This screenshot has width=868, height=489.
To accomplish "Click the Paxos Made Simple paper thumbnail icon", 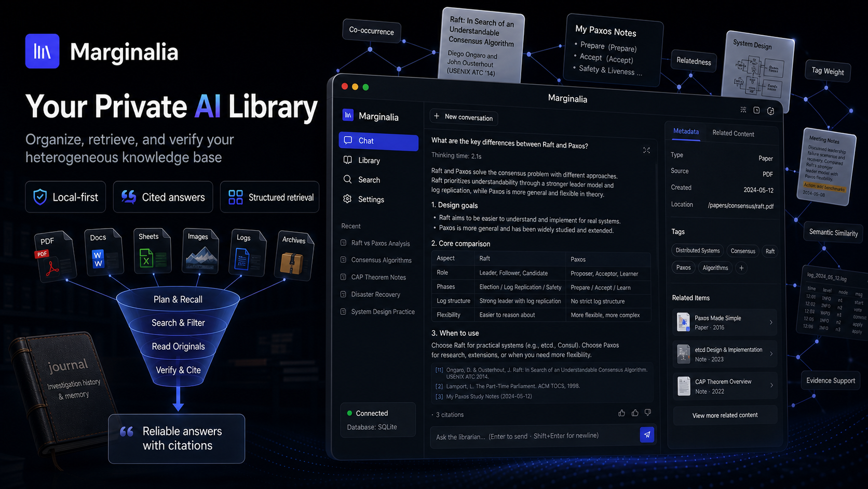I will tap(684, 322).
